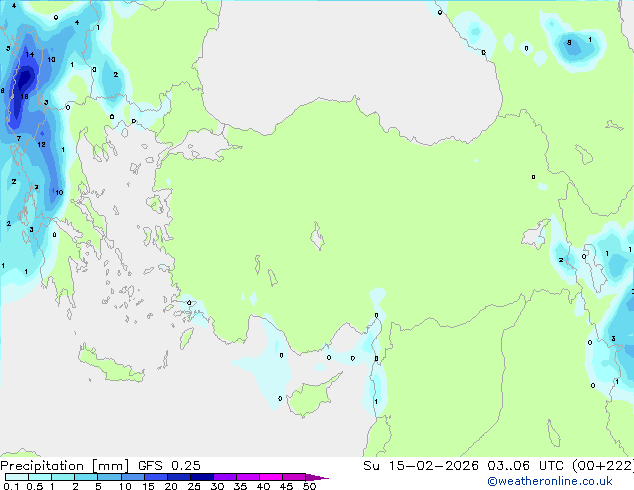Click the 'Su 15-02-2026' date text
Viewport: 634px width, 490px height.
(421, 466)
